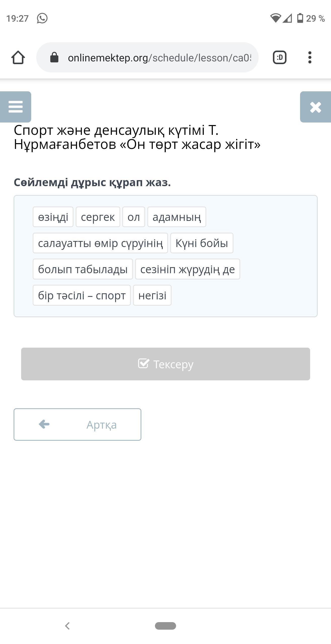Open Chrome three-dot overflow menu
331x644 pixels.
(310, 58)
